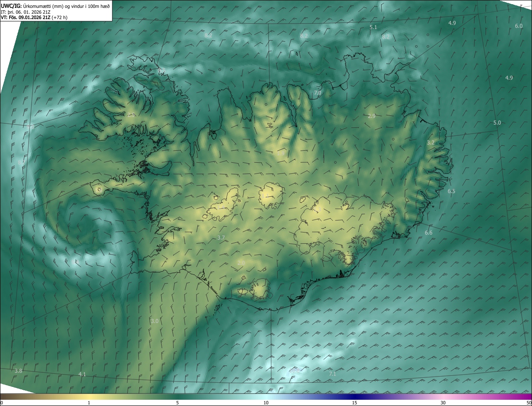Image resolution: width=532 pixels, height=406 pixels.
Task: Click the color scale tick labeled 5
Action: 177,403
